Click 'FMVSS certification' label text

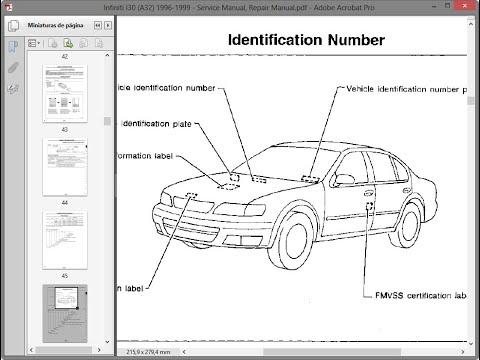(x=413, y=296)
